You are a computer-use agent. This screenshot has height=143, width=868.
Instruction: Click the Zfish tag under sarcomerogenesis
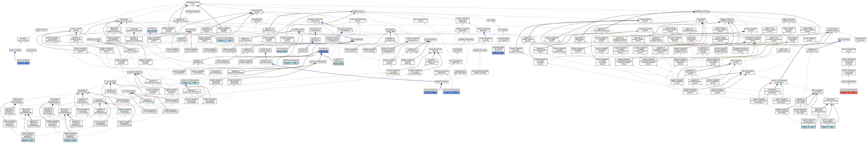(427, 93)
